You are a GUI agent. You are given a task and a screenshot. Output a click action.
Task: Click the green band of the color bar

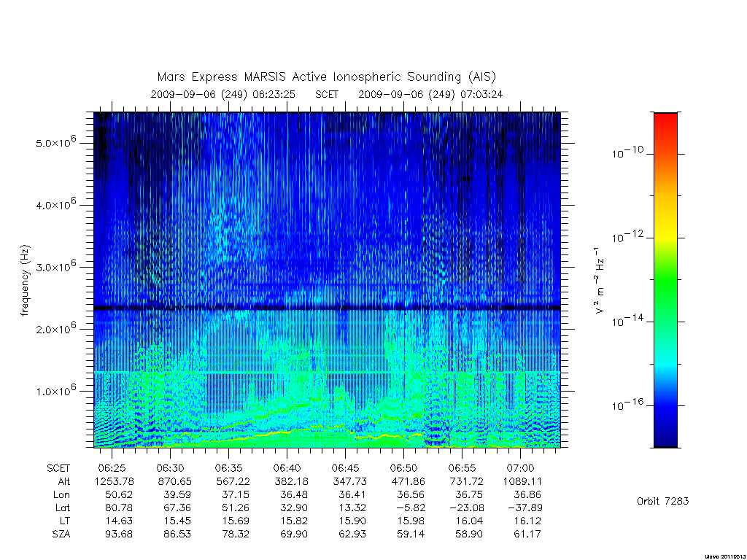pos(665,286)
